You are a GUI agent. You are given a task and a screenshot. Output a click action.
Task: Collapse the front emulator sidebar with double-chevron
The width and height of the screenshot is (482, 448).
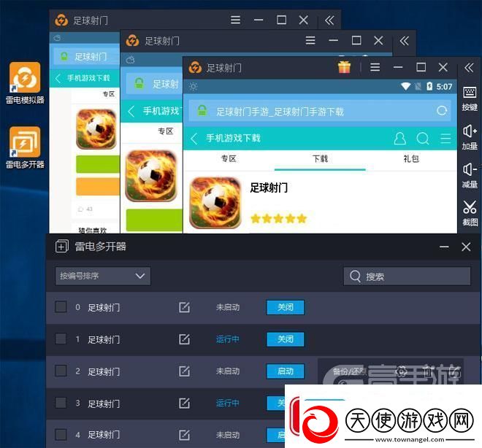[x=469, y=67]
